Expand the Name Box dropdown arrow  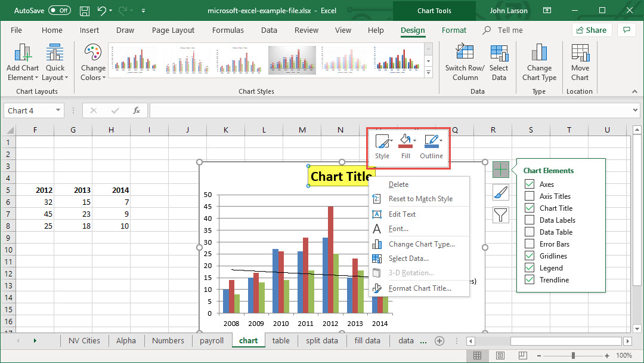click(x=58, y=110)
